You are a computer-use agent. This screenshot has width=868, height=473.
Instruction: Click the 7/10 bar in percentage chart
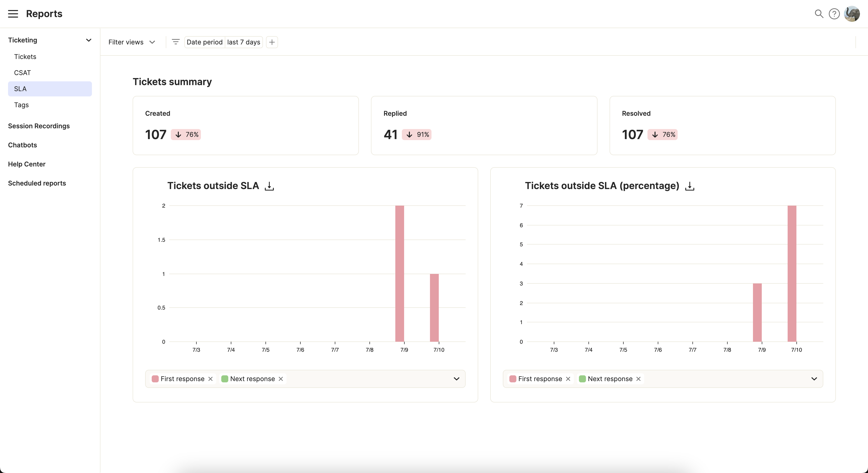[792, 274]
